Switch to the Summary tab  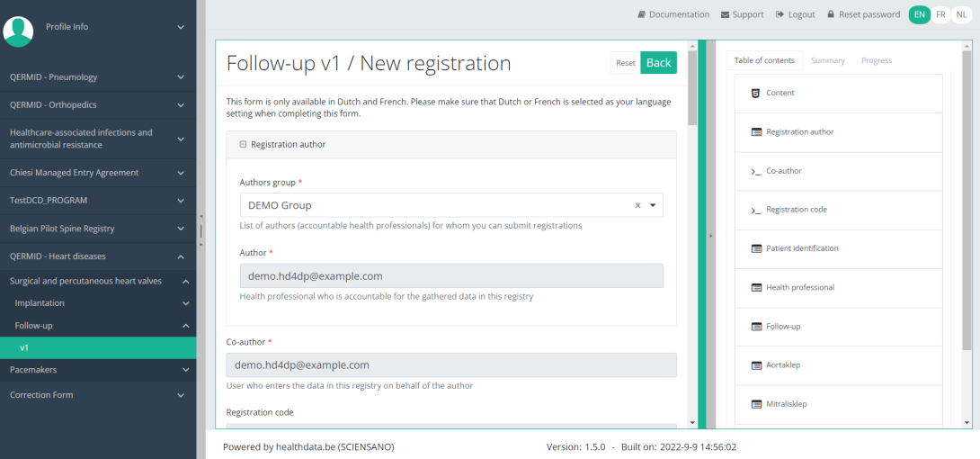click(x=827, y=60)
